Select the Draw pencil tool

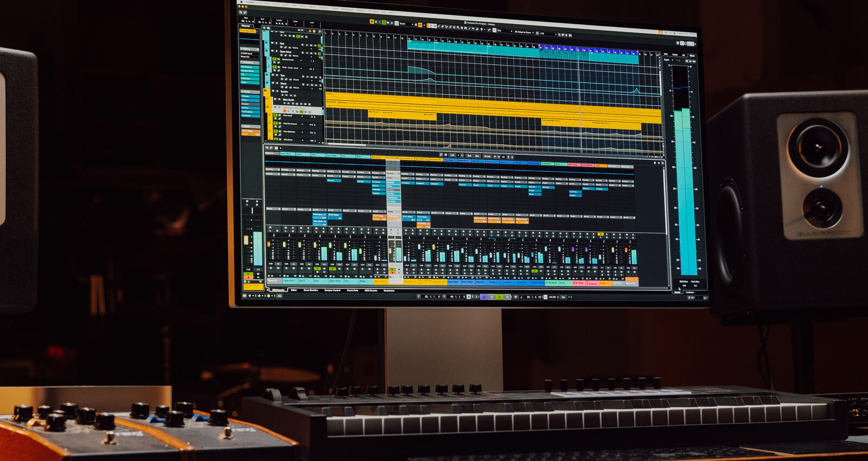click(439, 26)
